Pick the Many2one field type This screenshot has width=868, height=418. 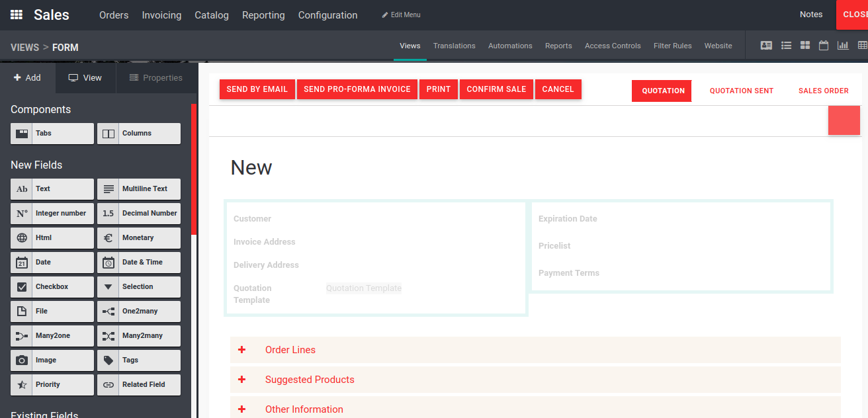[52, 336]
